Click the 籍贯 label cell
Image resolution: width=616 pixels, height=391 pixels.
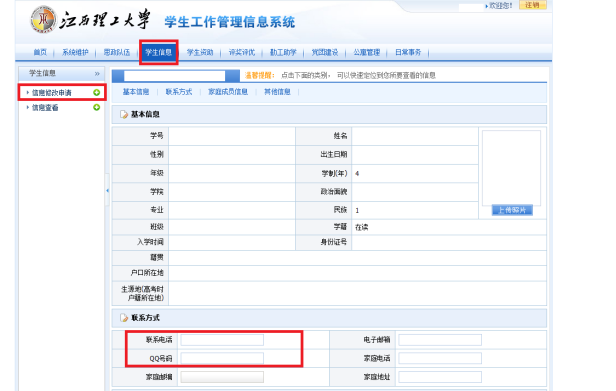(x=141, y=258)
